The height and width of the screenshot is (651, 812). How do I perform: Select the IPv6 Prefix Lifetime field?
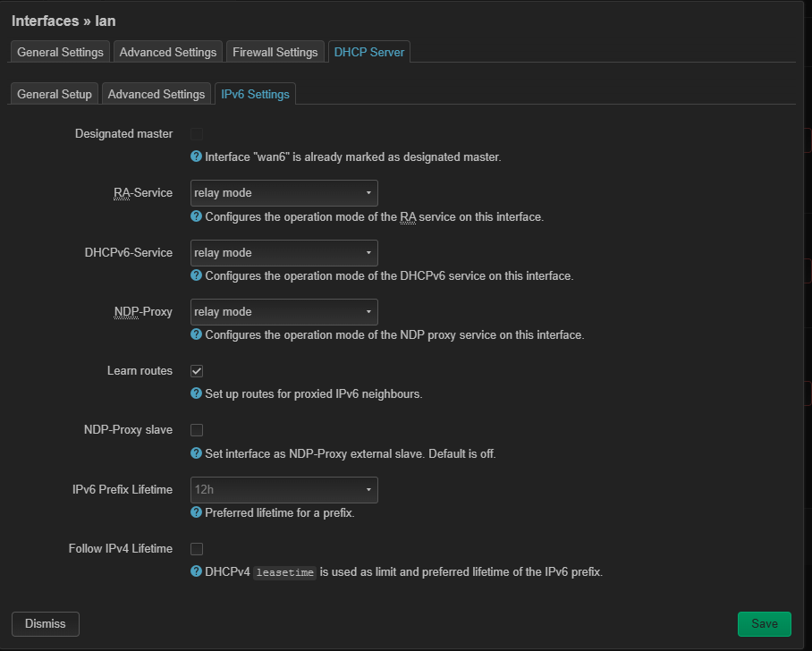[283, 490]
